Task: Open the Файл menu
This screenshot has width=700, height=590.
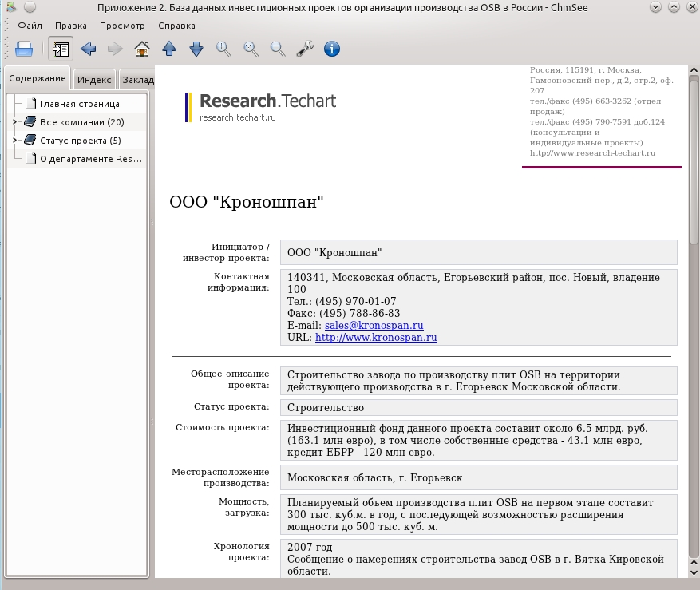Action: [x=30, y=26]
